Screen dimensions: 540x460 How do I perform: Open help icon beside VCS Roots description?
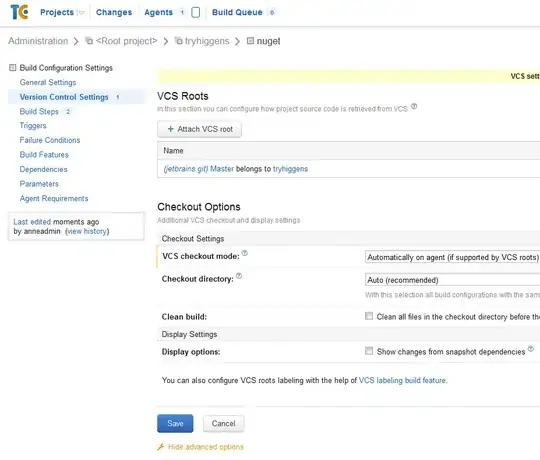point(414,106)
